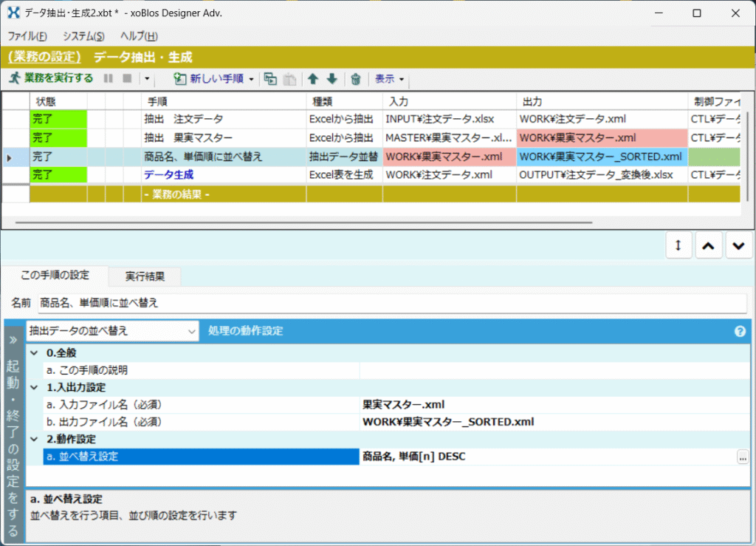Open the help icon in the settings header
Screen dimensions: 756x546
coord(740,331)
